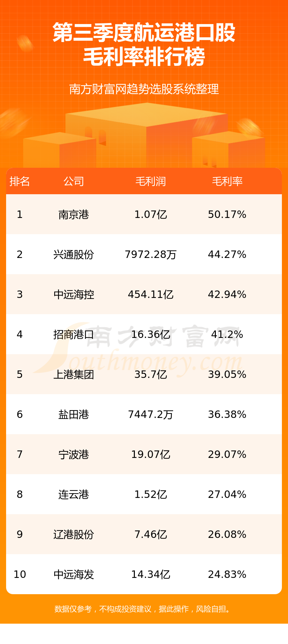The width and height of the screenshot is (288, 644).
Task: Select company name 兴通股份
Action: click(x=74, y=255)
